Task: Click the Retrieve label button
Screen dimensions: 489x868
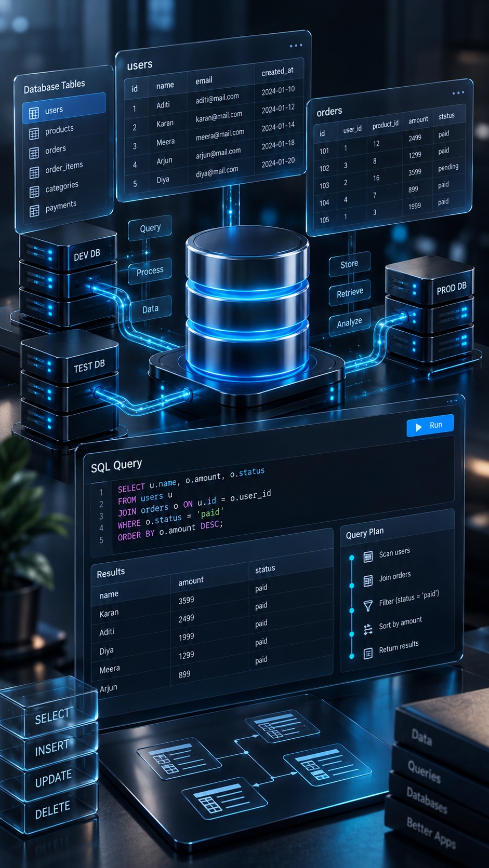Action: tap(350, 293)
